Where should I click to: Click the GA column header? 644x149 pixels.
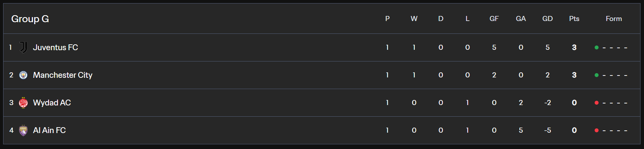tap(521, 19)
